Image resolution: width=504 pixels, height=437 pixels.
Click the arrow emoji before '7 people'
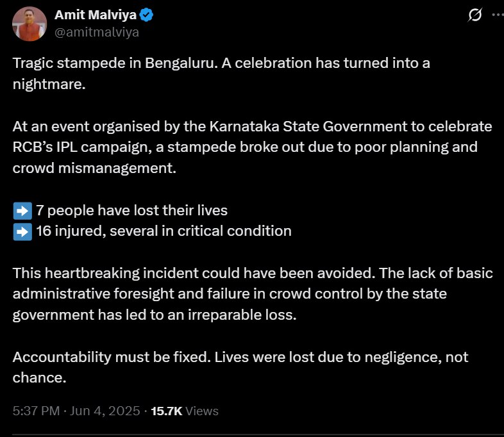click(22, 210)
